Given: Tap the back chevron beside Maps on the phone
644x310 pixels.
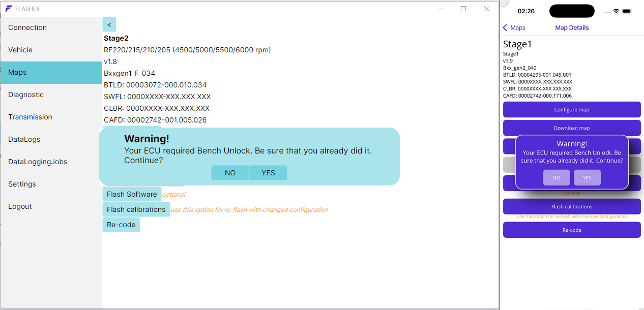Looking at the screenshot, I should [x=505, y=27].
